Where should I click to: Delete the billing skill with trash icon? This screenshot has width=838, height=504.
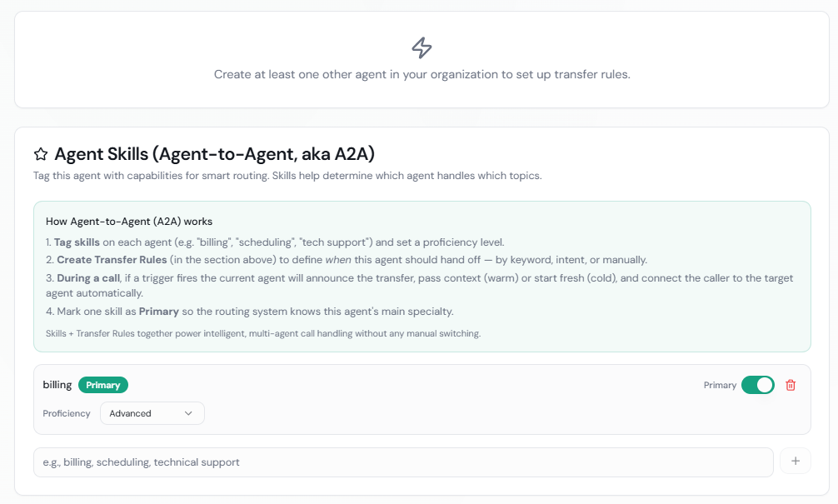(791, 385)
